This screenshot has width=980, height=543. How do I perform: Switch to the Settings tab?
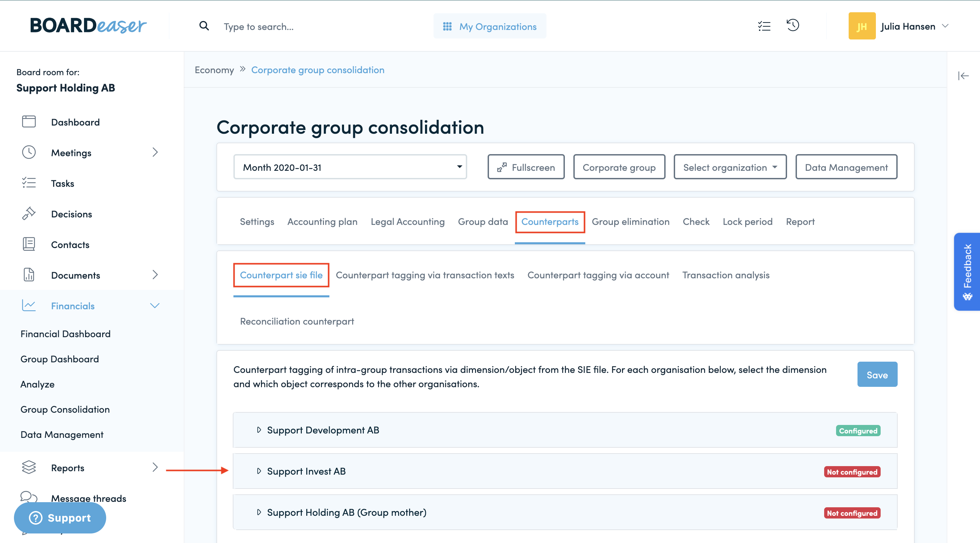[257, 222]
